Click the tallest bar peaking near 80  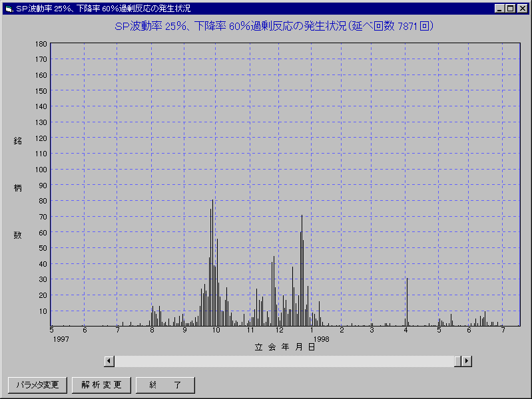click(x=212, y=266)
